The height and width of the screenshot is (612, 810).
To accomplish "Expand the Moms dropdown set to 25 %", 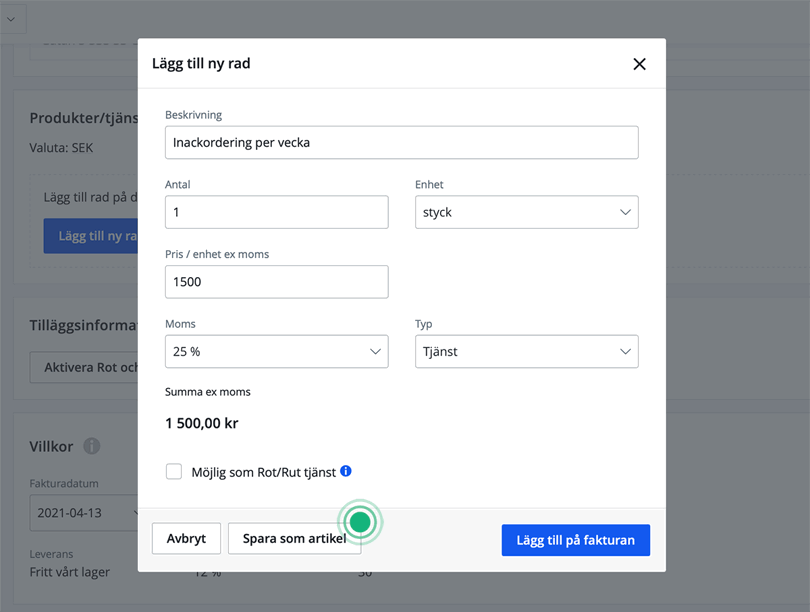I will click(x=276, y=352).
